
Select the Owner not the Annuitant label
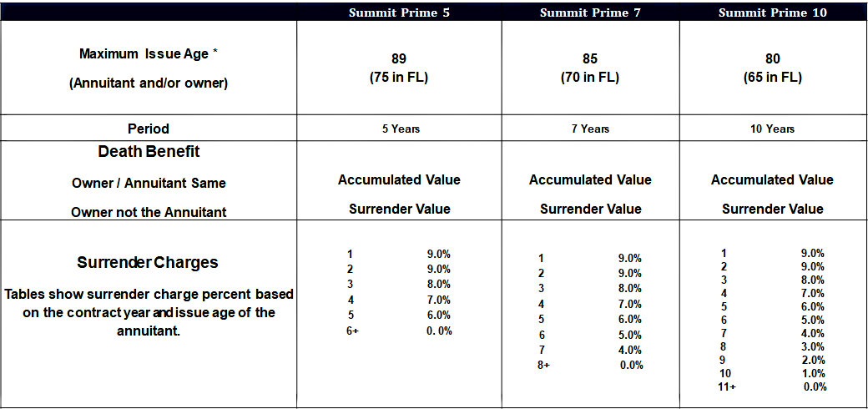pyautogui.click(x=149, y=212)
